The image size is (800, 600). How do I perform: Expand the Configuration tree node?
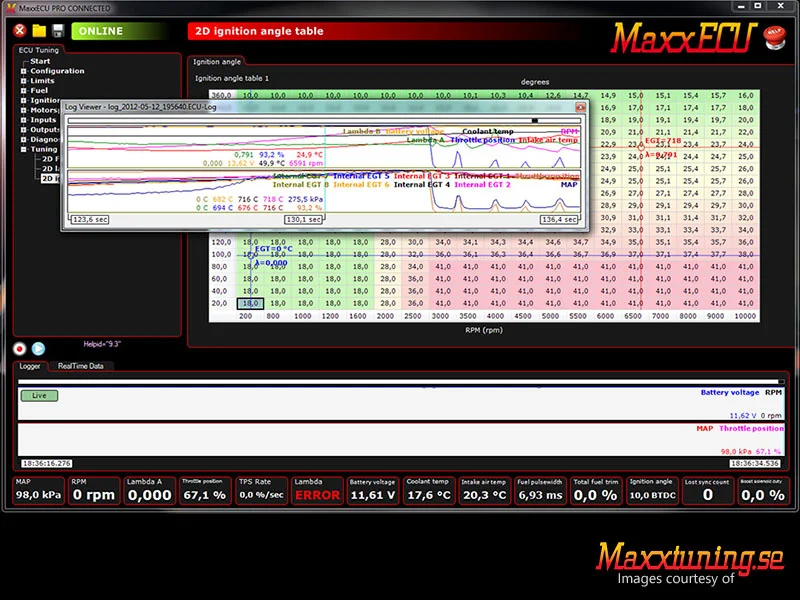pyautogui.click(x=23, y=71)
